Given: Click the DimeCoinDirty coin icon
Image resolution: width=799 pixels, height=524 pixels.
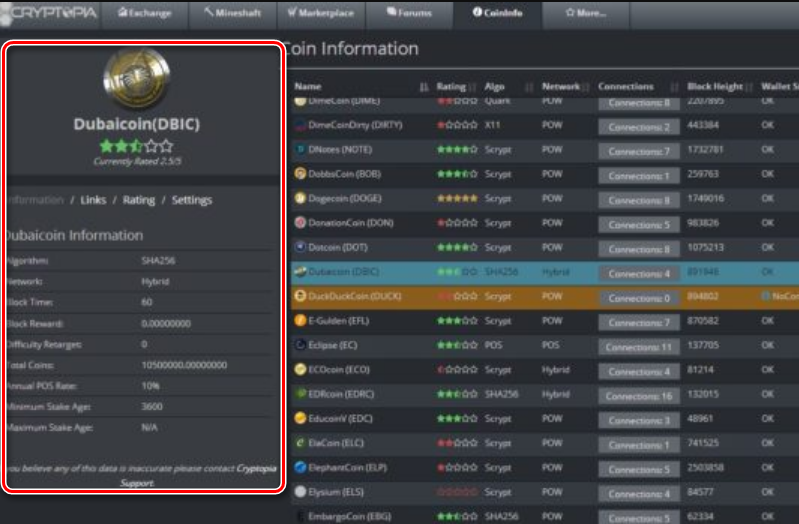Looking at the screenshot, I should click(x=300, y=125).
